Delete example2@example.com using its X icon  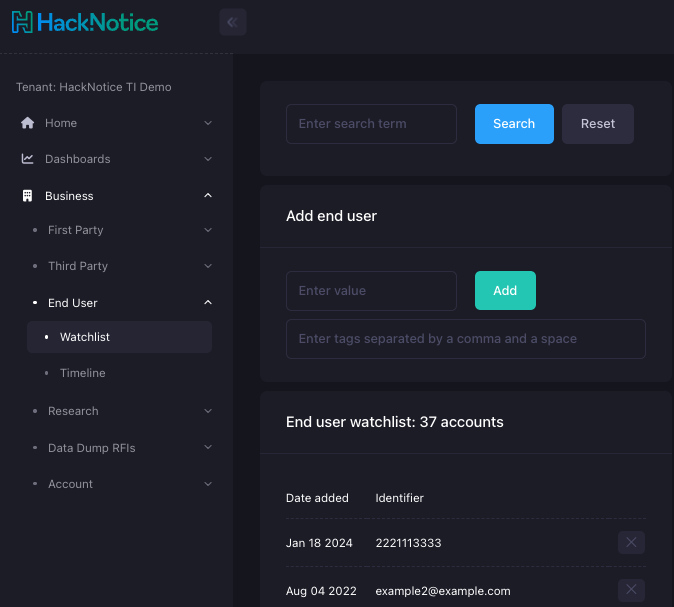[x=631, y=590]
